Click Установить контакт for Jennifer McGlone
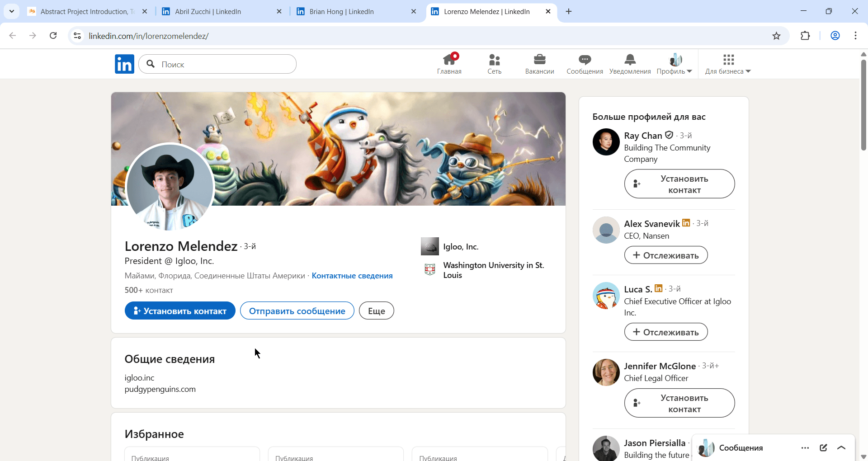This screenshot has width=868, height=461. [679, 403]
